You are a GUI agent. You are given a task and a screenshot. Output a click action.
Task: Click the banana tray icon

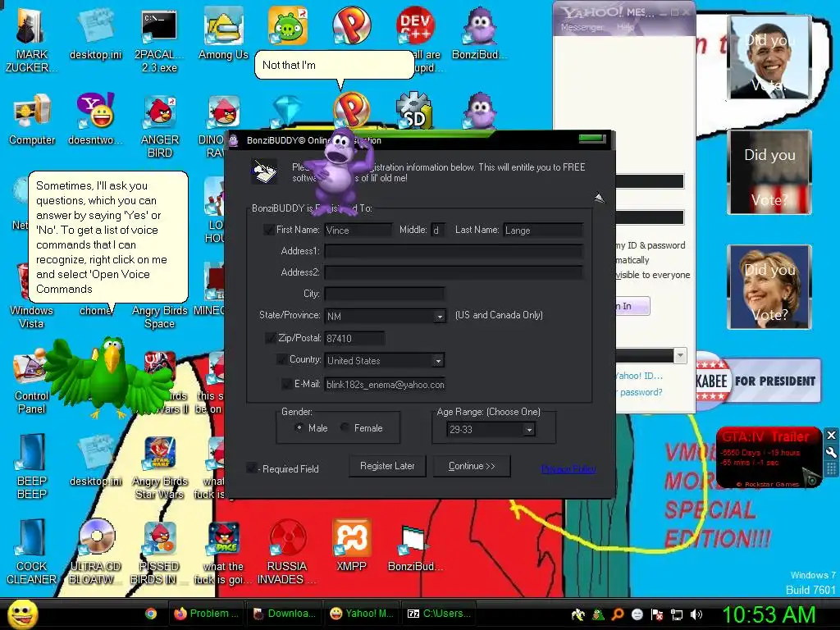(578, 614)
